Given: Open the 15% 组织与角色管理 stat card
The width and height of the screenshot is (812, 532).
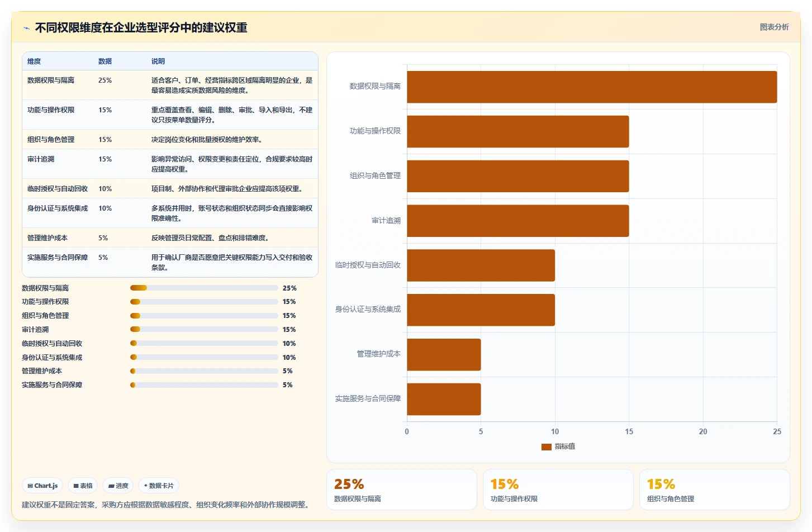Looking at the screenshot, I should click(715, 490).
